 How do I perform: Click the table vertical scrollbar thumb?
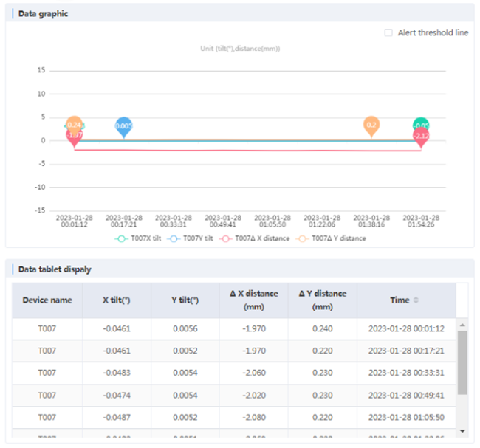coord(462,362)
